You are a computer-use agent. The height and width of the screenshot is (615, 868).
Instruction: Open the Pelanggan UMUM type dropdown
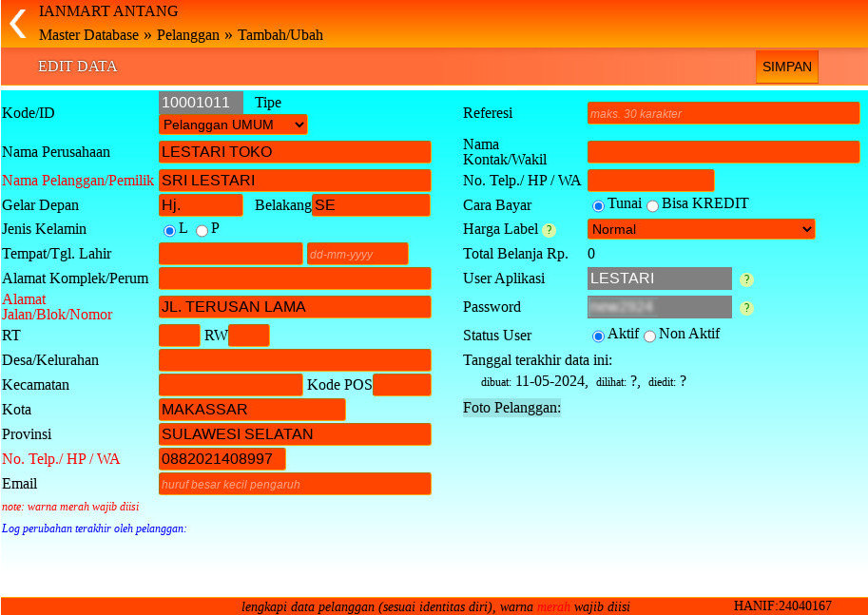pyautogui.click(x=233, y=125)
